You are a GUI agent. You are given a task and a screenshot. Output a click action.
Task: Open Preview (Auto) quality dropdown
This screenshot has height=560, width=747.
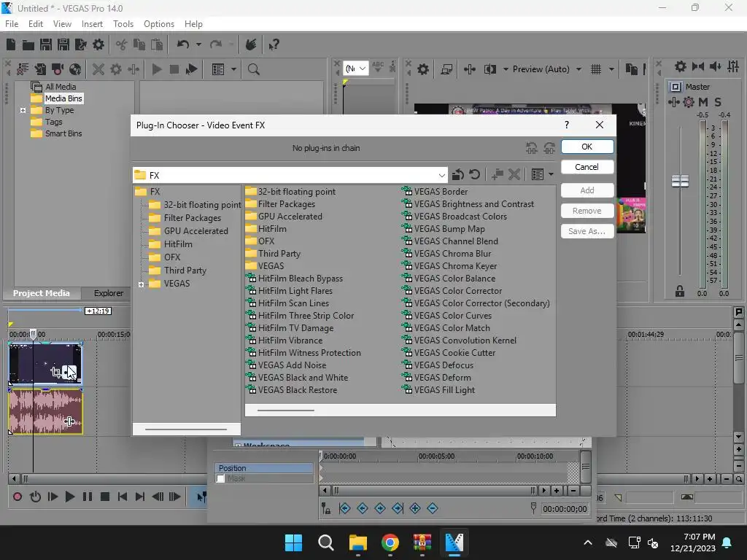click(x=578, y=69)
